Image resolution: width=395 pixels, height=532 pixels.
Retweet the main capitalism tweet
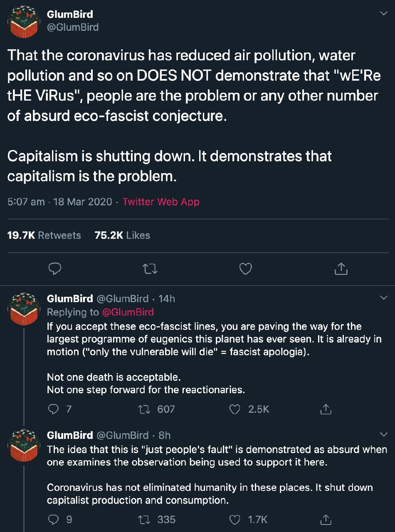(150, 269)
